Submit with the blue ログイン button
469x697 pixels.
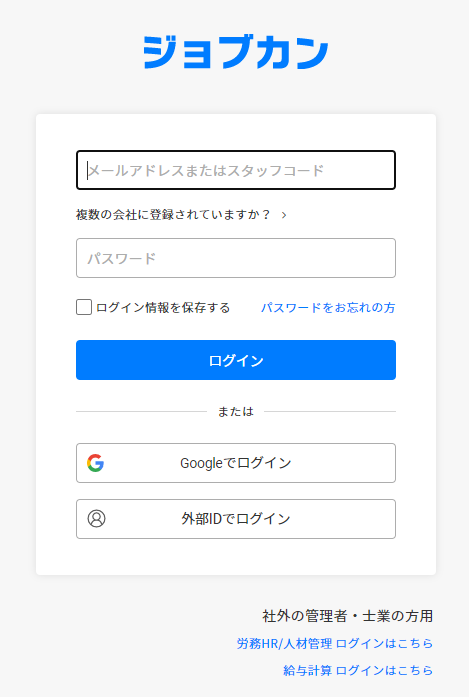point(236,360)
